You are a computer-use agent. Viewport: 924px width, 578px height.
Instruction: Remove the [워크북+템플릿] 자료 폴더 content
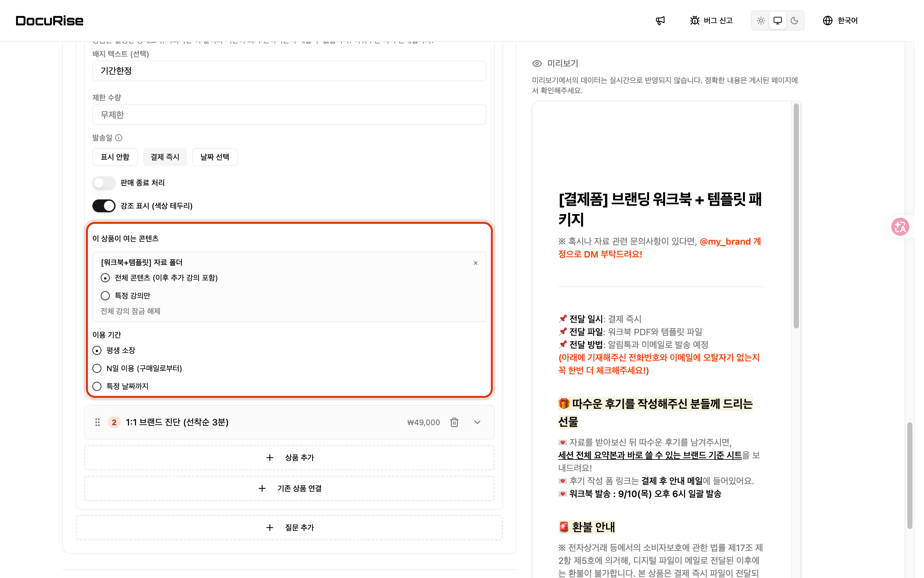click(475, 263)
